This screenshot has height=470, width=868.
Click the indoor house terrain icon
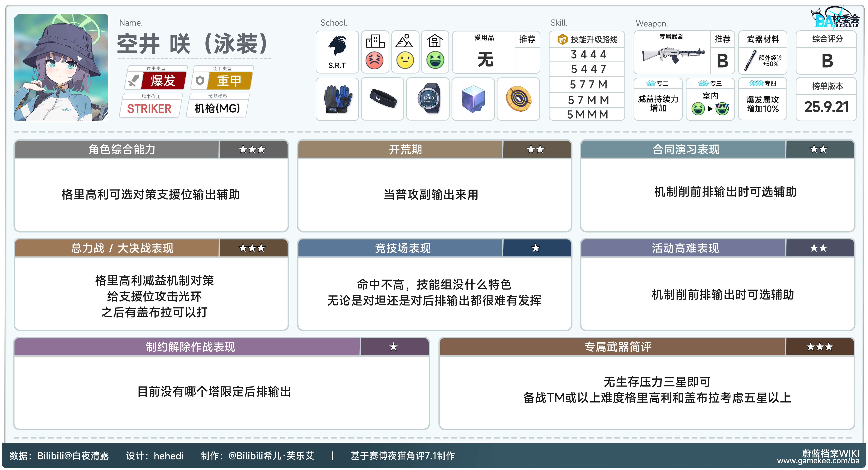coord(435,41)
